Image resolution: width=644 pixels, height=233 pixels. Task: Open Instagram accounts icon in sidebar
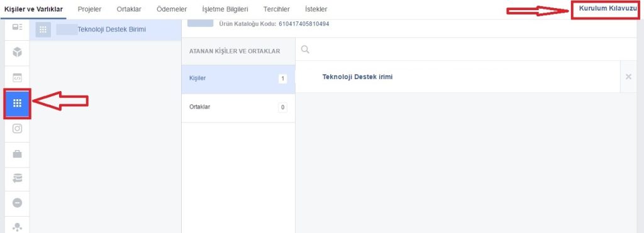tap(17, 129)
